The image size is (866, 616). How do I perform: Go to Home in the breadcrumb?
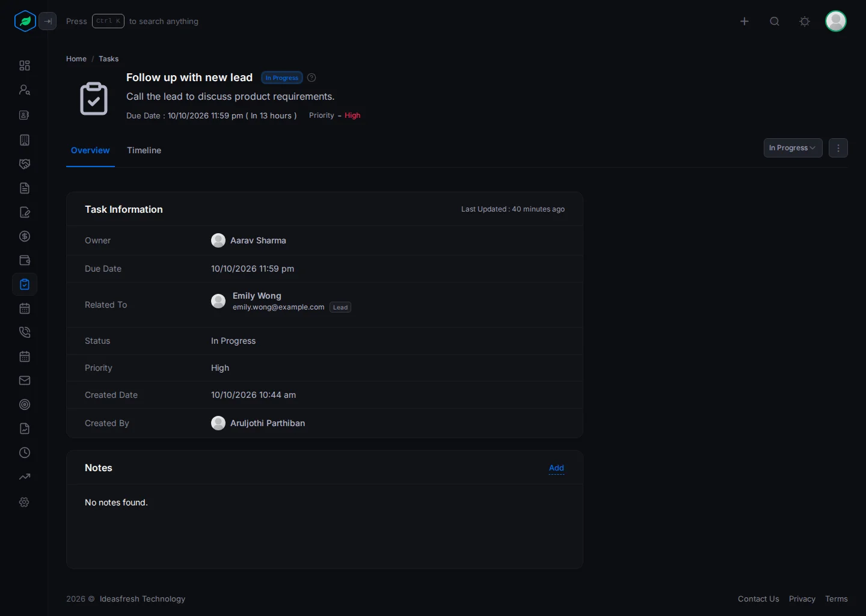76,59
